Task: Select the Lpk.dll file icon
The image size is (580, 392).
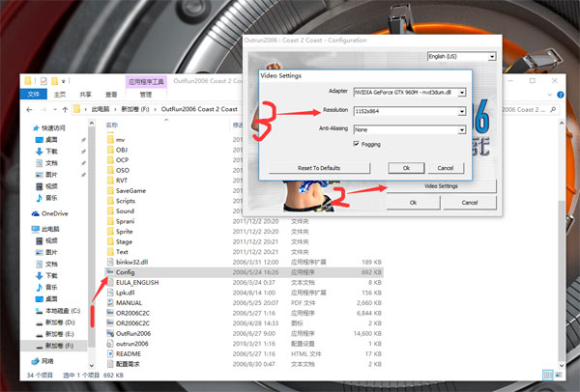Action: click(x=110, y=293)
